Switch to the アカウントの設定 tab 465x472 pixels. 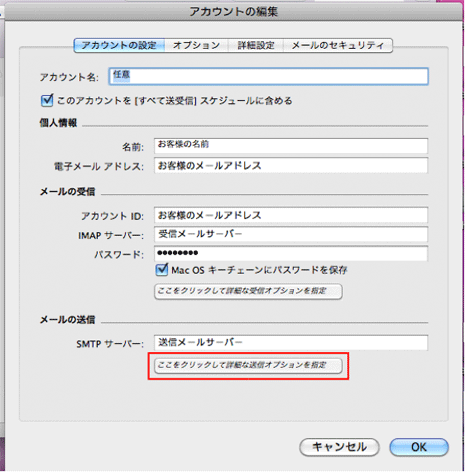(x=119, y=45)
